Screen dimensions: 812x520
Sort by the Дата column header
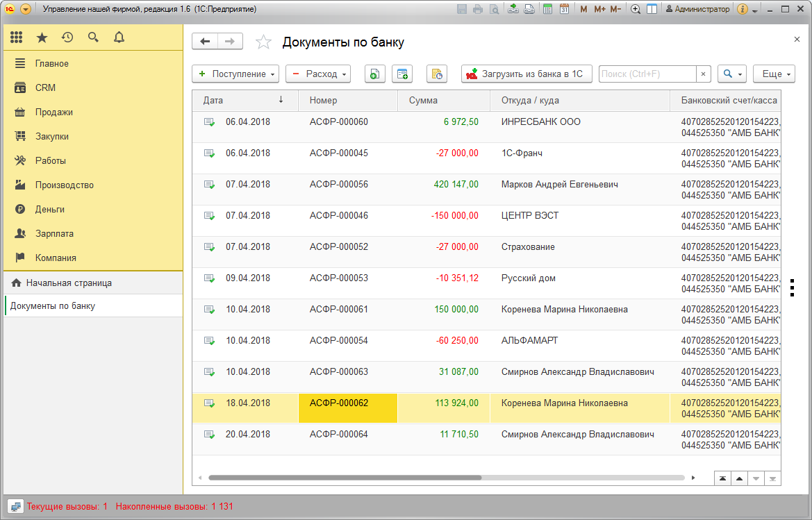[245, 101]
